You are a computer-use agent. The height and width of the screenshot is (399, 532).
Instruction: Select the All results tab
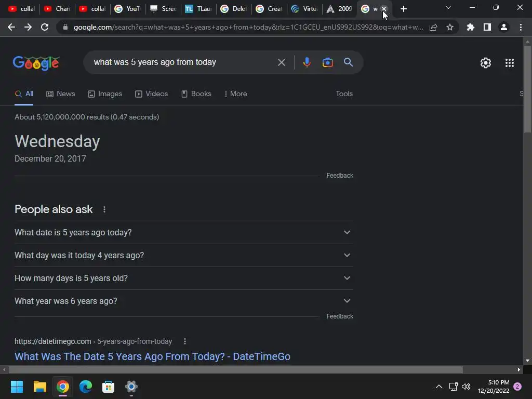[24, 94]
